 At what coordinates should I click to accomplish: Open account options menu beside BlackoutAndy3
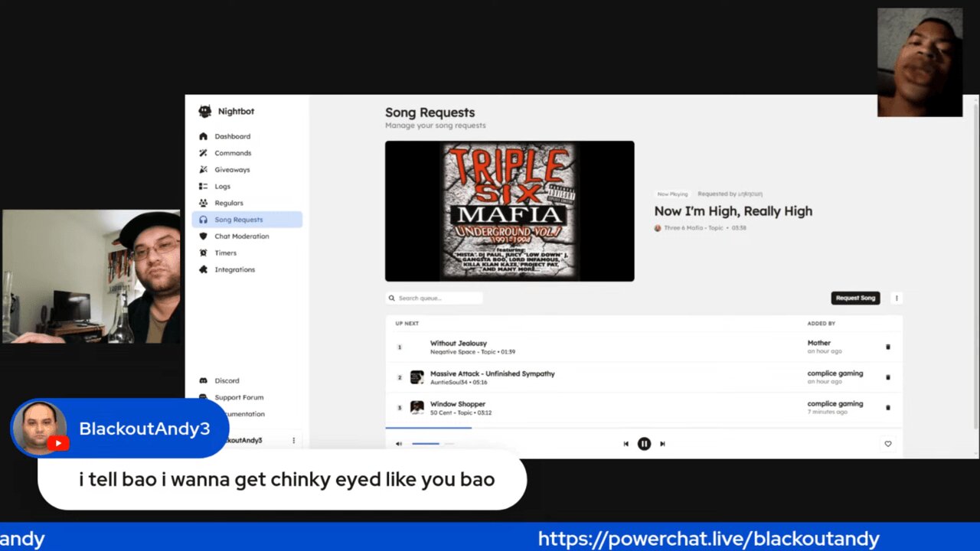pyautogui.click(x=293, y=441)
